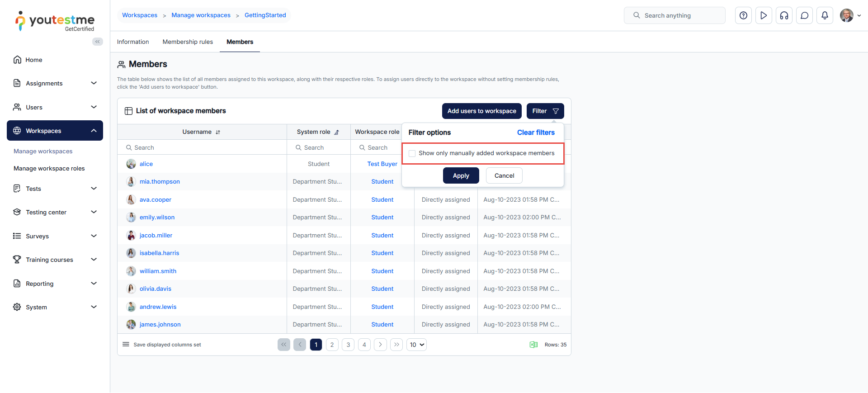Open the rows per page dropdown
The image size is (868, 393).
tap(416, 345)
